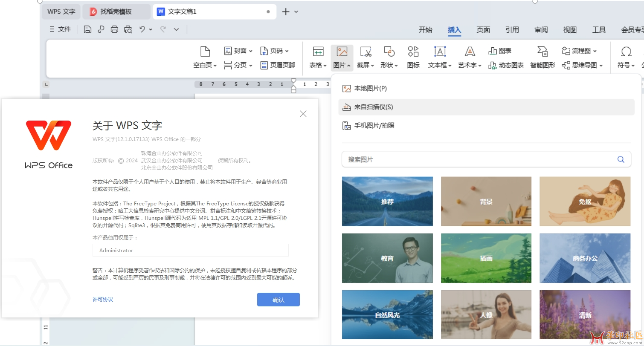Click the 符号 symbol omega icon
This screenshot has height=346, width=644.
[x=626, y=52]
